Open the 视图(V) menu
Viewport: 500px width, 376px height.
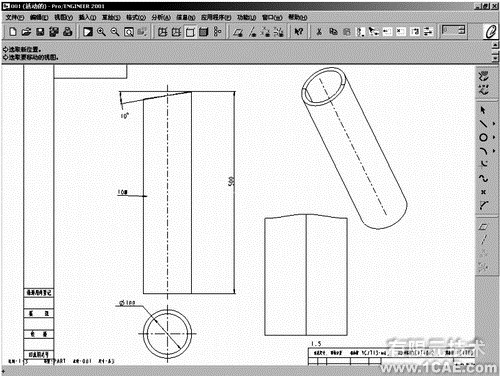pos(63,17)
